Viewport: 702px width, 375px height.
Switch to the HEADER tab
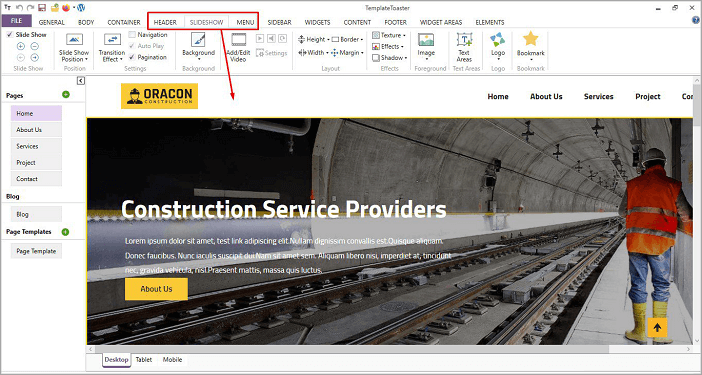pyautogui.click(x=165, y=22)
